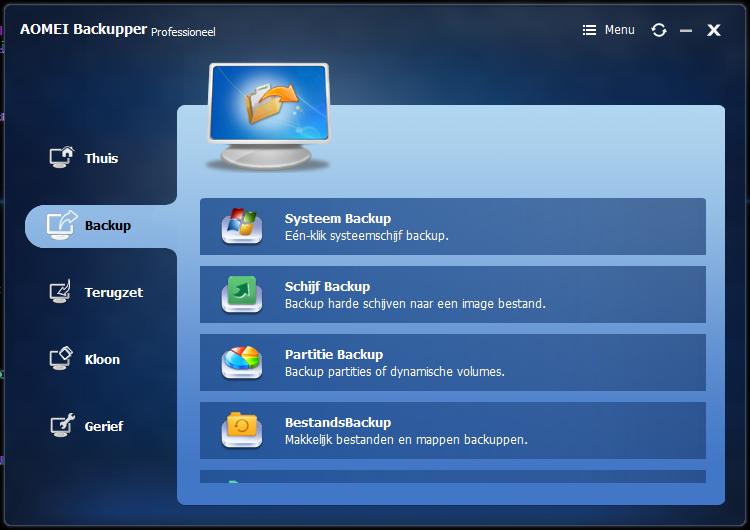Click the Windows logo Systeem Backup icon
Viewport: 750px width, 530px height.
pyautogui.click(x=242, y=225)
